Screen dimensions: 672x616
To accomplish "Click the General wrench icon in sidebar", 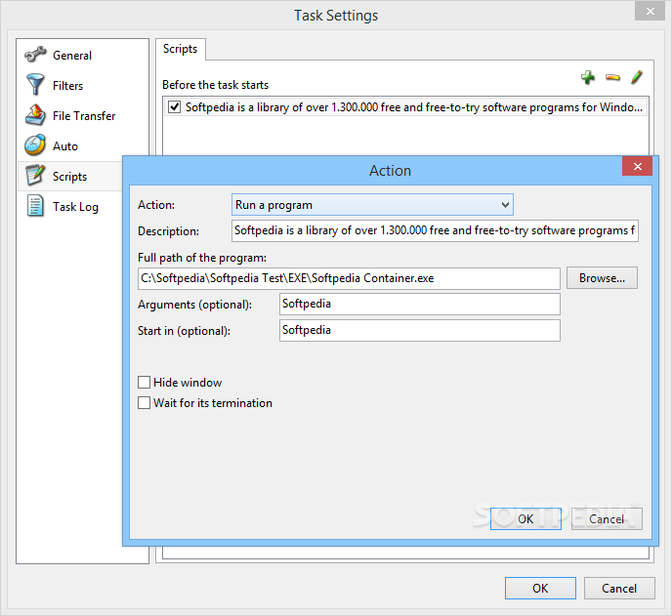I will pyautogui.click(x=35, y=55).
